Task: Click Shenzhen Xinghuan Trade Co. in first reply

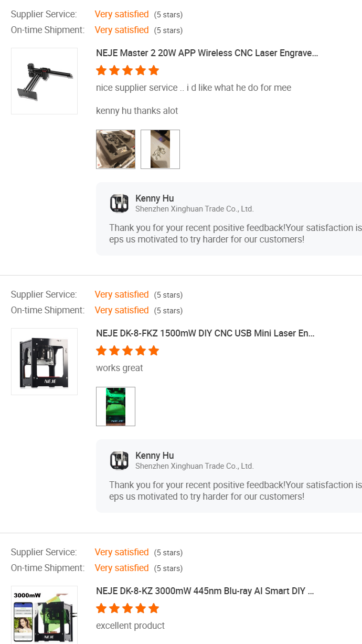Action: [194, 209]
